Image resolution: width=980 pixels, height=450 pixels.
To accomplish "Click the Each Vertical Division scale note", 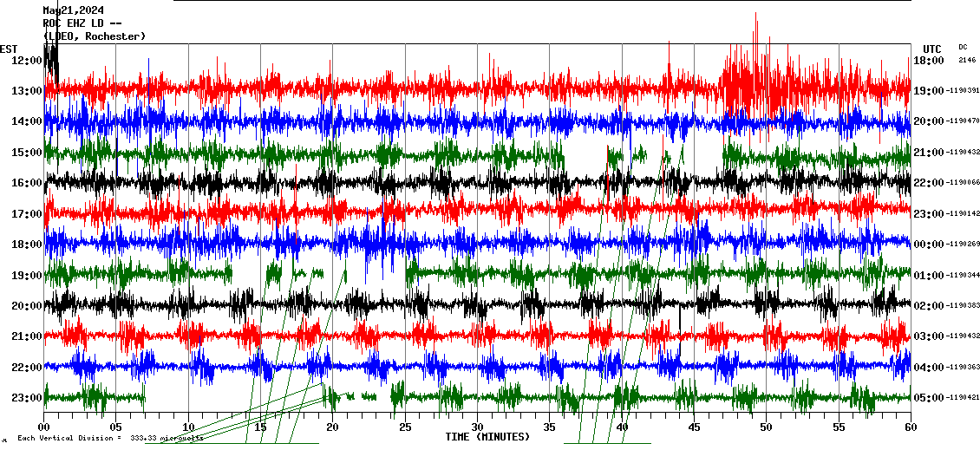I will (108, 439).
